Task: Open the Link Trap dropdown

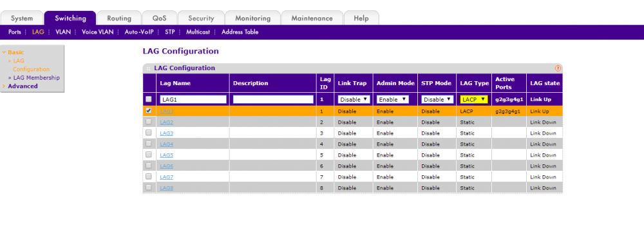Action: click(354, 99)
